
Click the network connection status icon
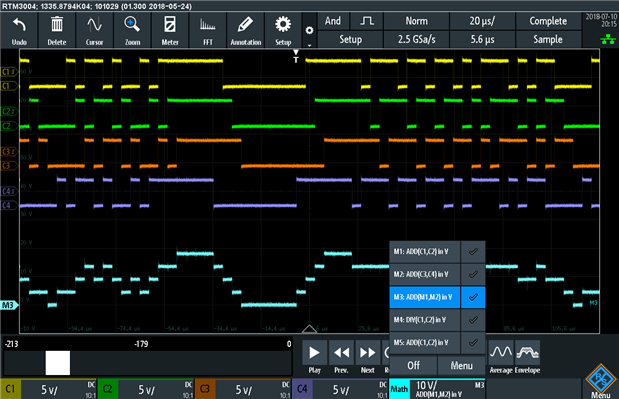608,39
